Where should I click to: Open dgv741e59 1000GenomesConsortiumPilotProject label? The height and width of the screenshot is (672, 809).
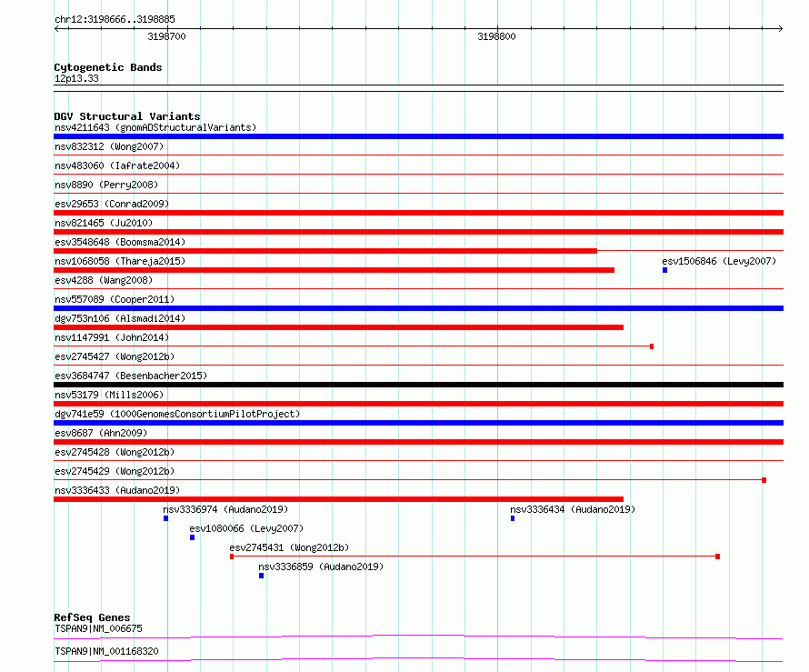tap(177, 414)
